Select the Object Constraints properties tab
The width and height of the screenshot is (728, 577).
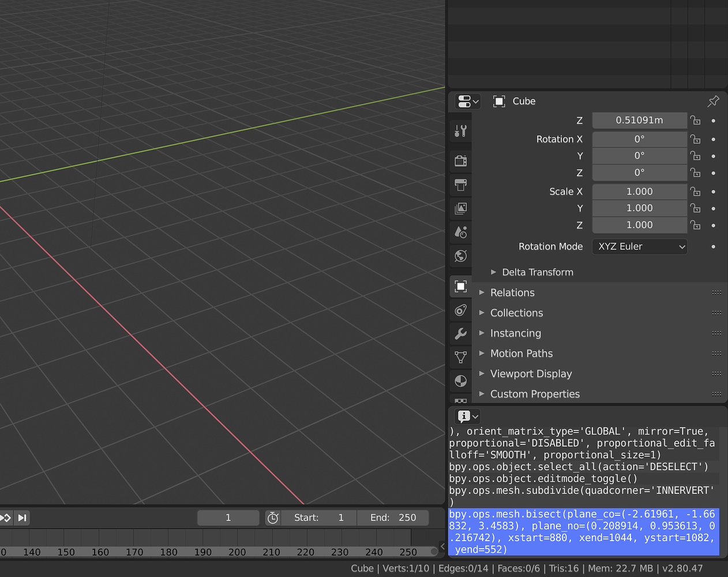460,310
